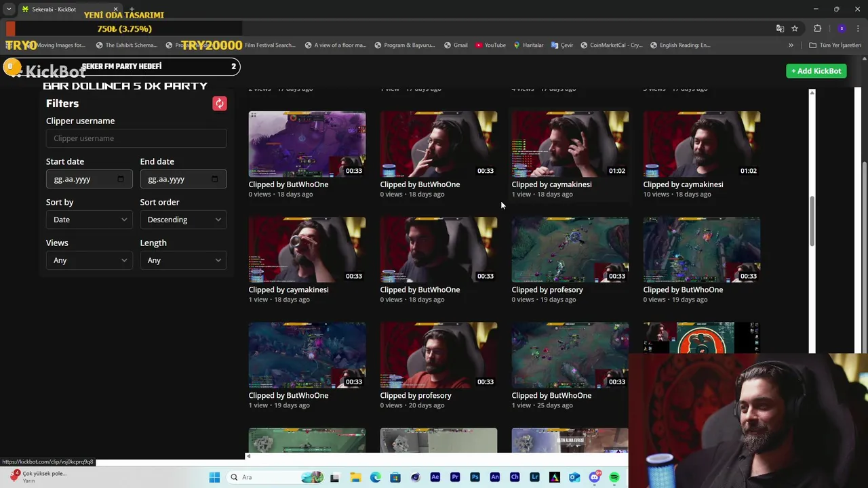Open the Chrome extensions puzzle icon
The width and height of the screenshot is (868, 488).
pyautogui.click(x=817, y=28)
